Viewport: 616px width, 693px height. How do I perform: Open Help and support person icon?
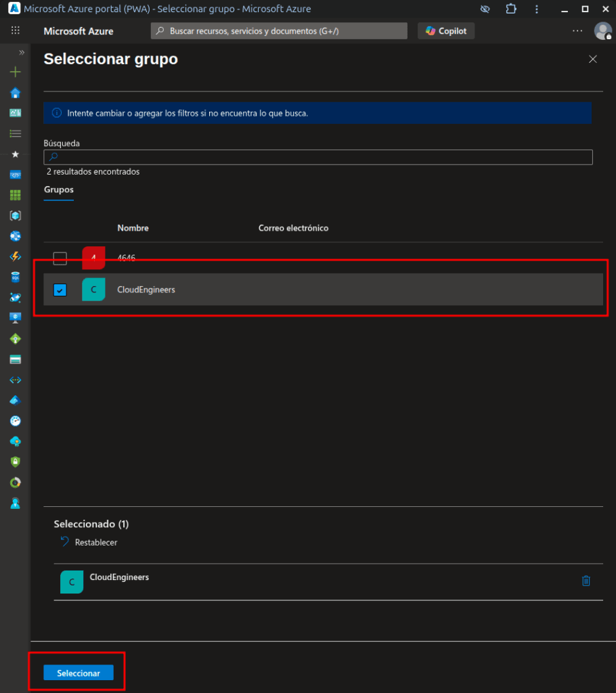tap(15, 503)
